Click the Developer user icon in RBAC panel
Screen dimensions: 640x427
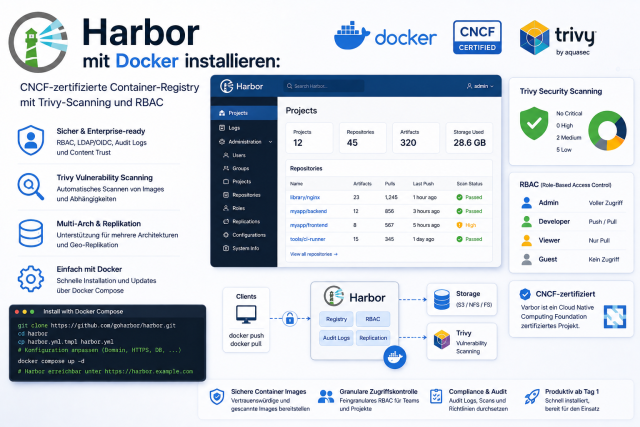527,221
